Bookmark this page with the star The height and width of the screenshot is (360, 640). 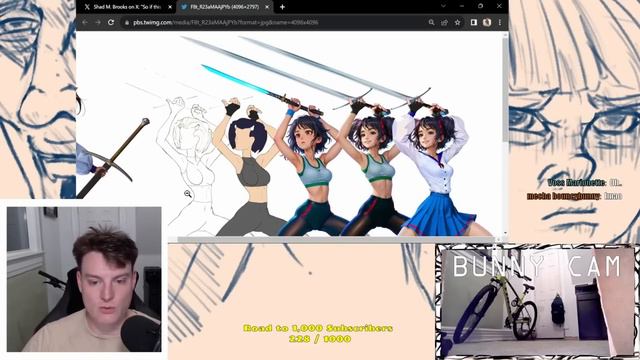pyautogui.click(x=458, y=22)
